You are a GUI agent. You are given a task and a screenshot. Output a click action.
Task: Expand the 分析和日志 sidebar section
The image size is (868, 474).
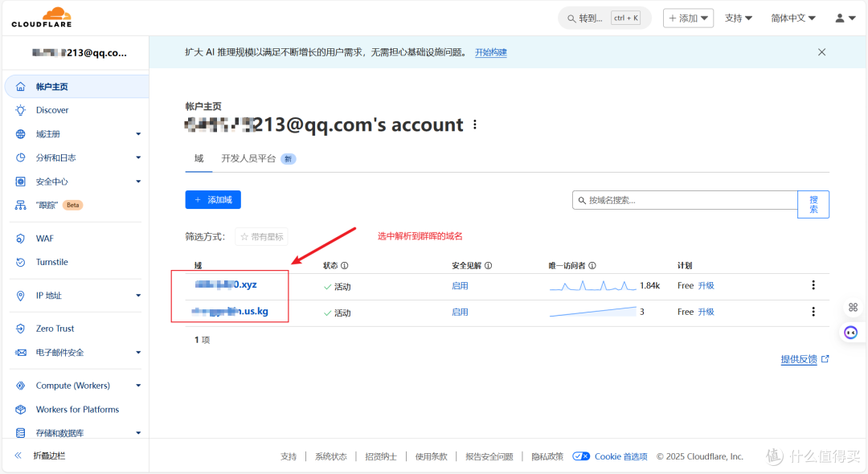(x=138, y=157)
